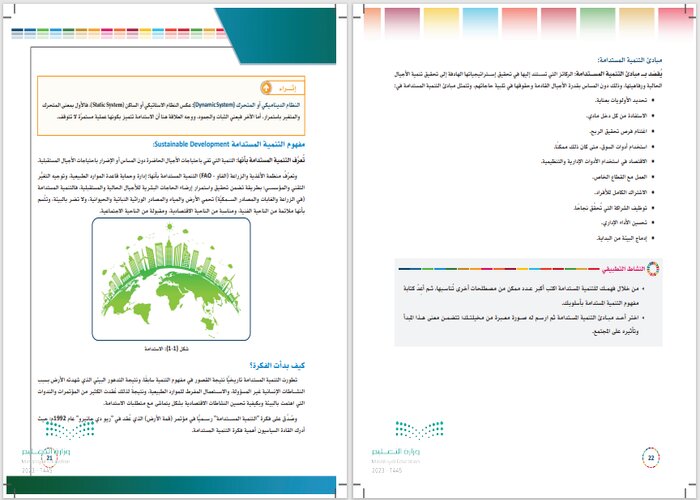700x500 pixels.
Task: Select the green globe sustainability illustration
Action: [171, 279]
